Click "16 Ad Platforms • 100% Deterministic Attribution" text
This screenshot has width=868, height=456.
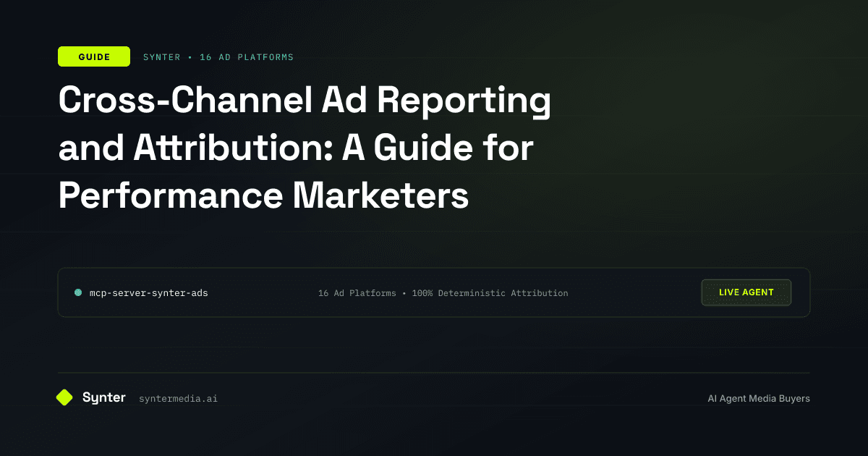click(x=443, y=293)
